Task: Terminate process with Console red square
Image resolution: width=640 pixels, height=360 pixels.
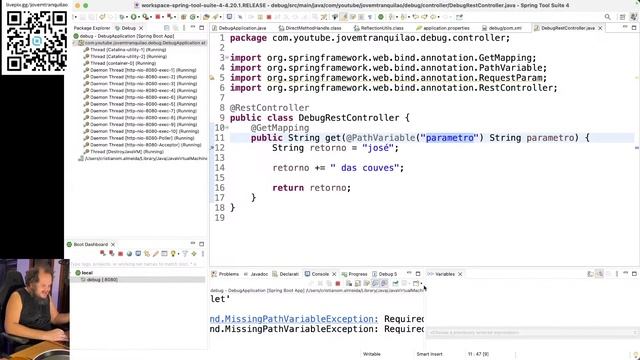Action: click(x=338, y=283)
